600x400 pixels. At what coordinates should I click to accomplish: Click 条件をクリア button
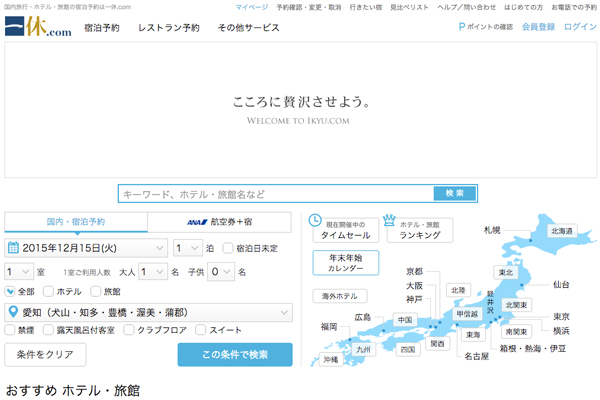(45, 354)
